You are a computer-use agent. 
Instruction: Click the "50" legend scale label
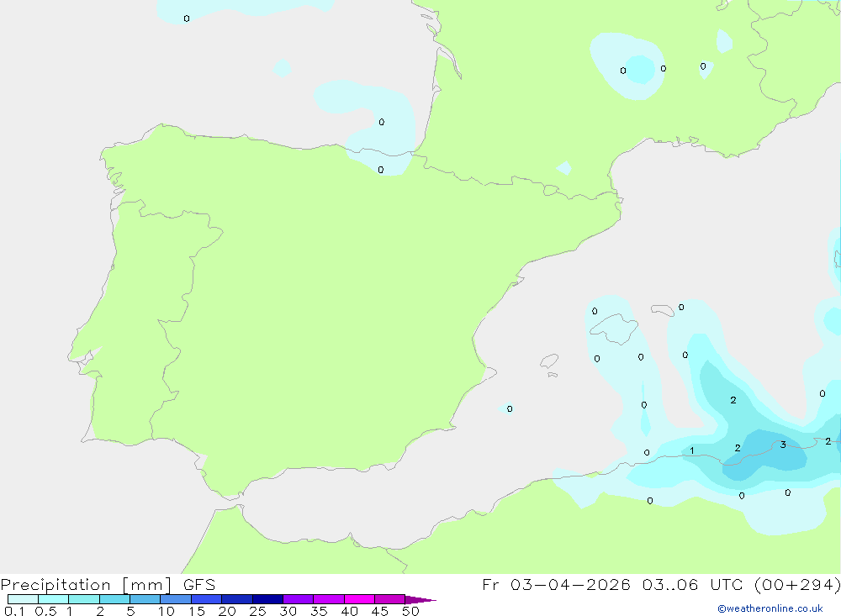coord(410,611)
